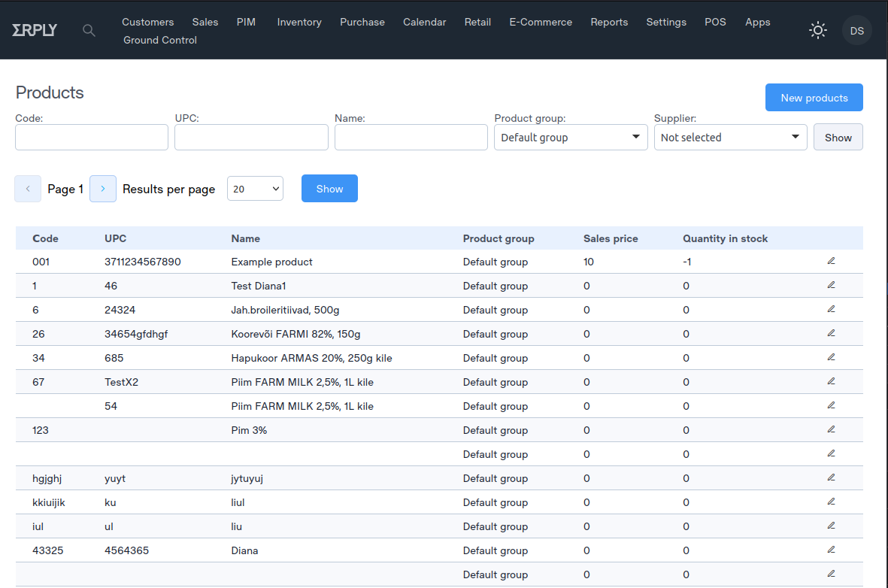The image size is (888, 588).
Task: Click pencil icon for Hapukoor ARMAS row
Action: coord(831,357)
